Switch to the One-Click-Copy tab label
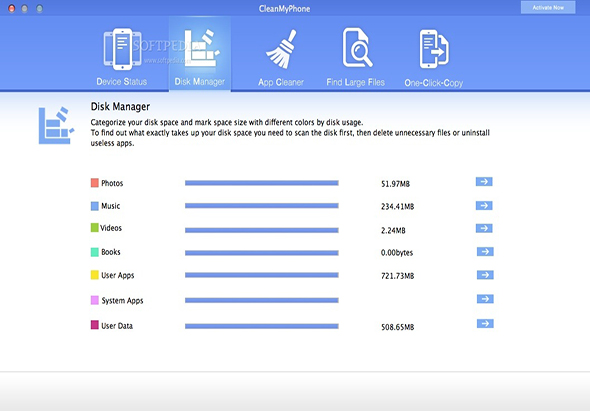 (433, 83)
